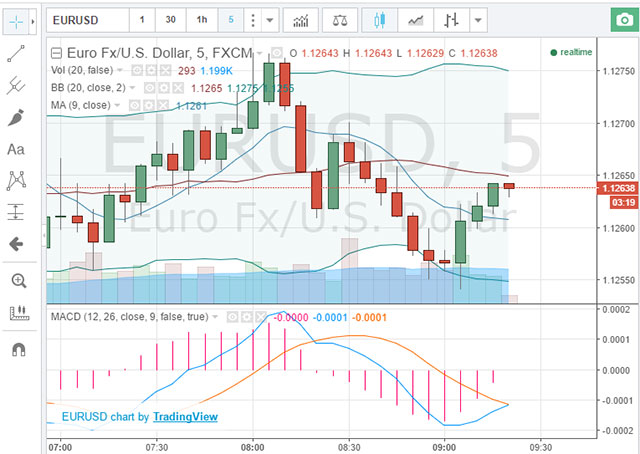Remove the MACD indicator
640x454 pixels.
point(261,317)
